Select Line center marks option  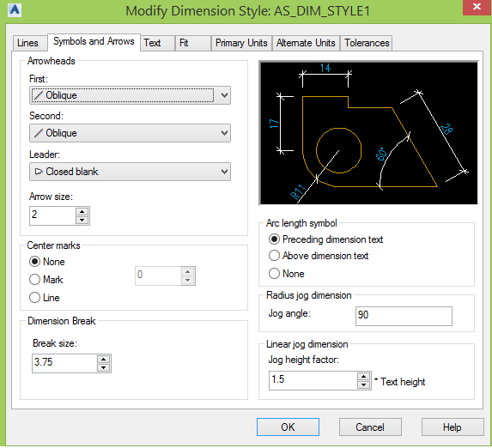tap(45, 298)
